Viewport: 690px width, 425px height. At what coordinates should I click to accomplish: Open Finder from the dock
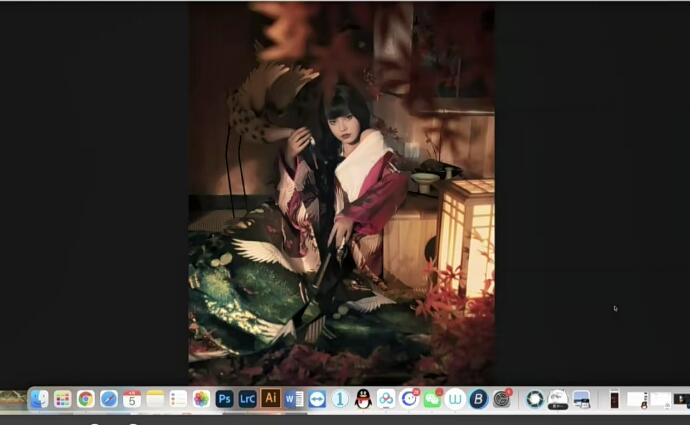pos(39,399)
